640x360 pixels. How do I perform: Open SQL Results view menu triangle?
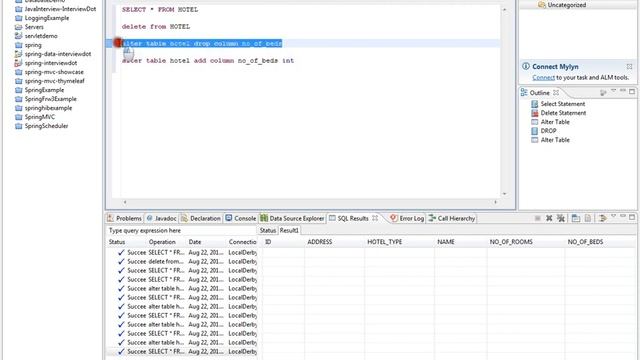coord(613,216)
